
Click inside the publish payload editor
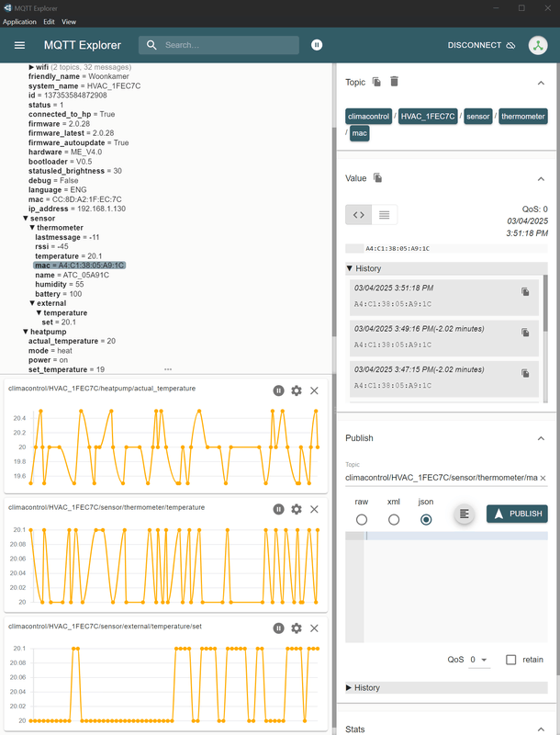(455, 587)
